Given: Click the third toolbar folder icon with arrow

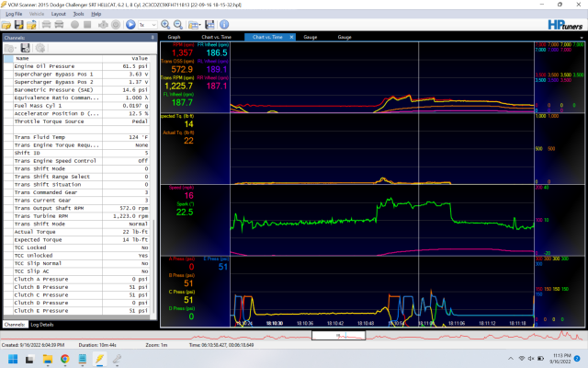Looking at the screenshot, I should click(31, 25).
